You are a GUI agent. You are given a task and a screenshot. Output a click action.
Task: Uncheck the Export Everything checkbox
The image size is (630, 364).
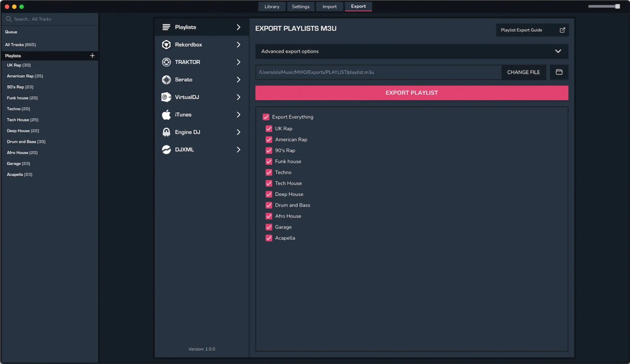coord(266,117)
